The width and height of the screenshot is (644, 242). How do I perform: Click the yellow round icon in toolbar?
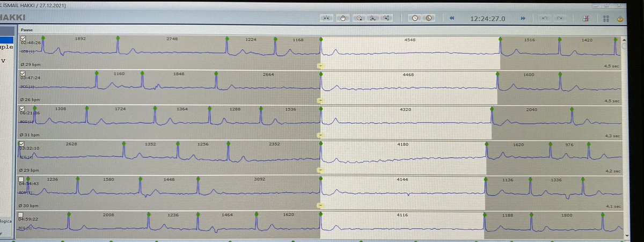620,18
